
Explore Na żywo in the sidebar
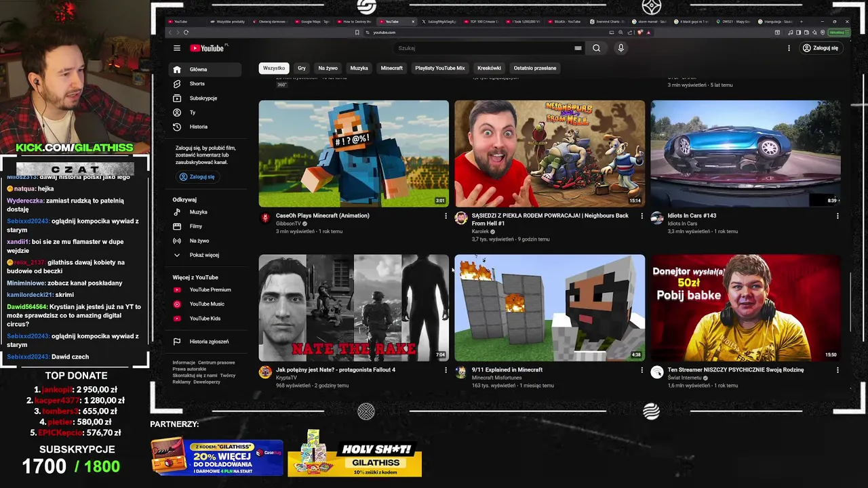205,241
